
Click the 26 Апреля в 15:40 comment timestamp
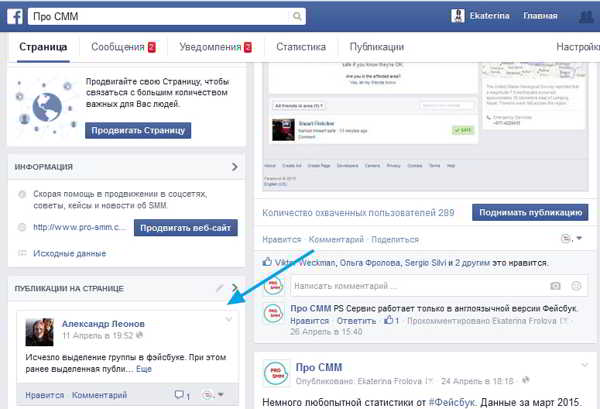point(326,332)
